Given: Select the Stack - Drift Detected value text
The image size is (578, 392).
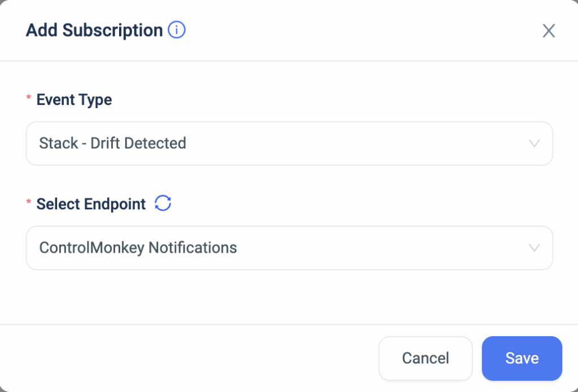Looking at the screenshot, I should click(x=112, y=143).
